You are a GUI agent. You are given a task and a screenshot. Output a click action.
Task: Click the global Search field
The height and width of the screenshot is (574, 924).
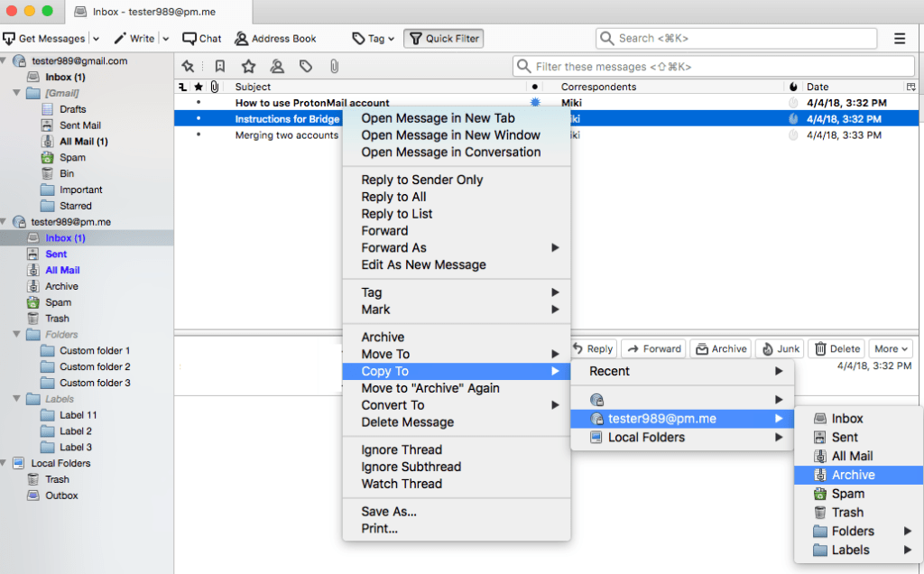[x=736, y=39]
